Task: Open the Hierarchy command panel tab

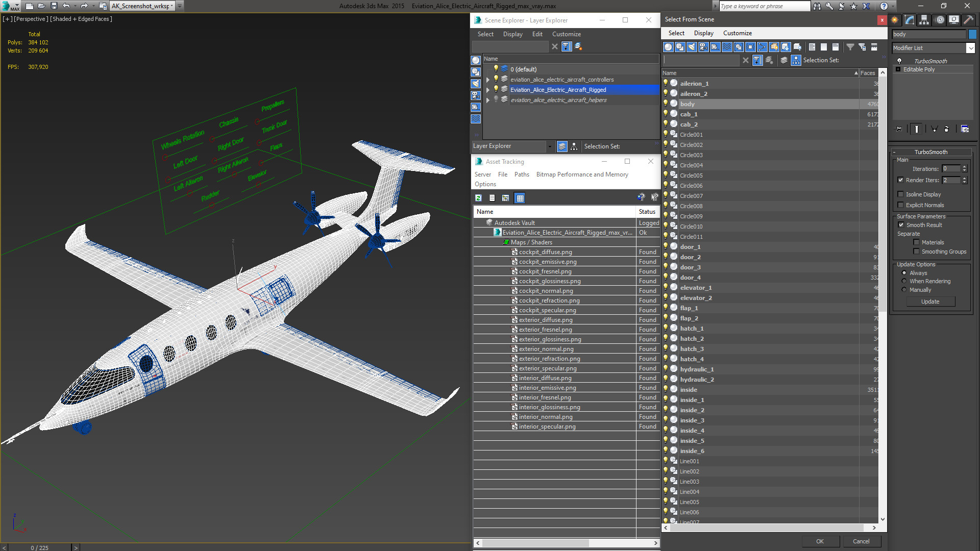Action: pos(924,20)
